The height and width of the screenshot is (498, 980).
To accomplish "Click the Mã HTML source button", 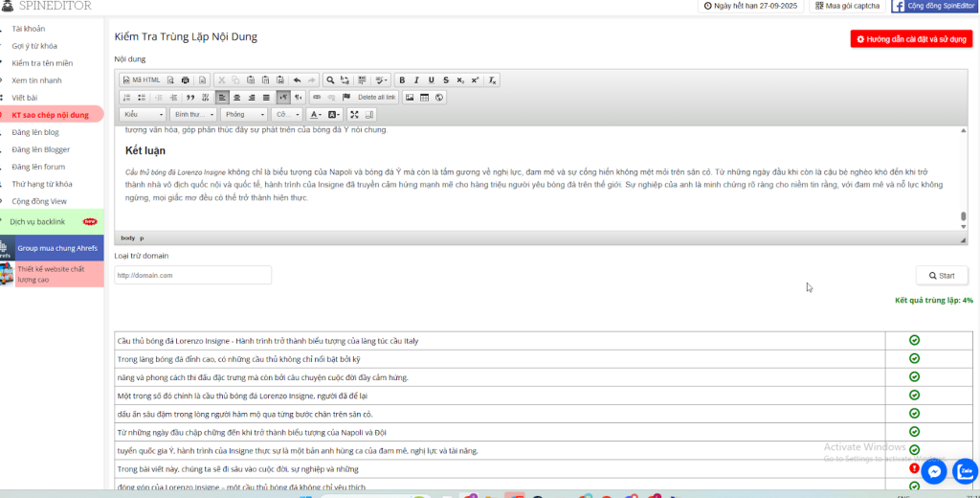I will pyautogui.click(x=142, y=80).
